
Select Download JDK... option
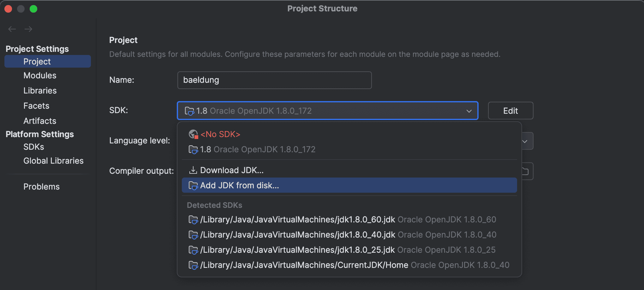[x=349, y=170]
